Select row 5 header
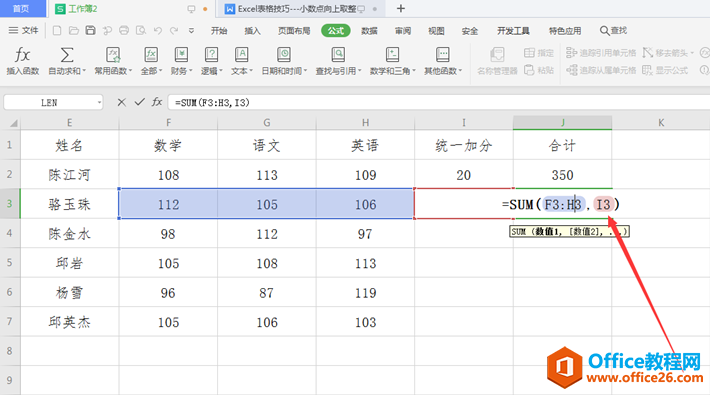Image resolution: width=710 pixels, height=395 pixels. point(10,263)
